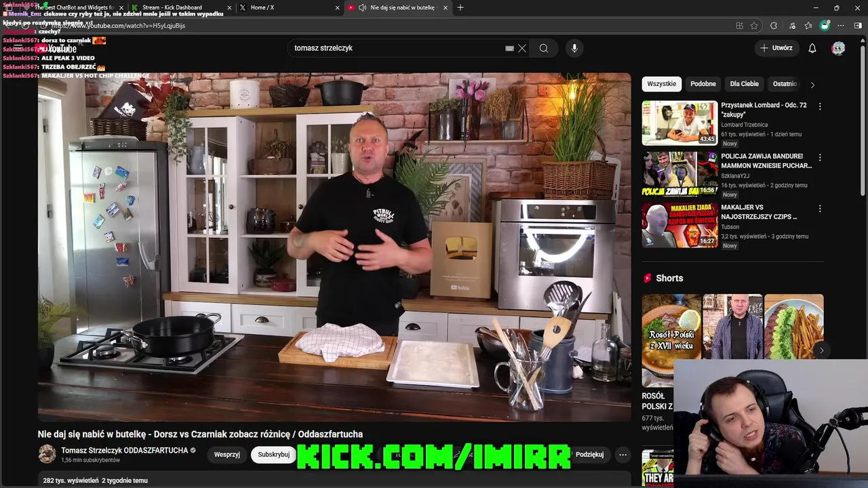Toggle subscription with Subskrybuj button
The height and width of the screenshot is (488, 868).
tap(273, 454)
